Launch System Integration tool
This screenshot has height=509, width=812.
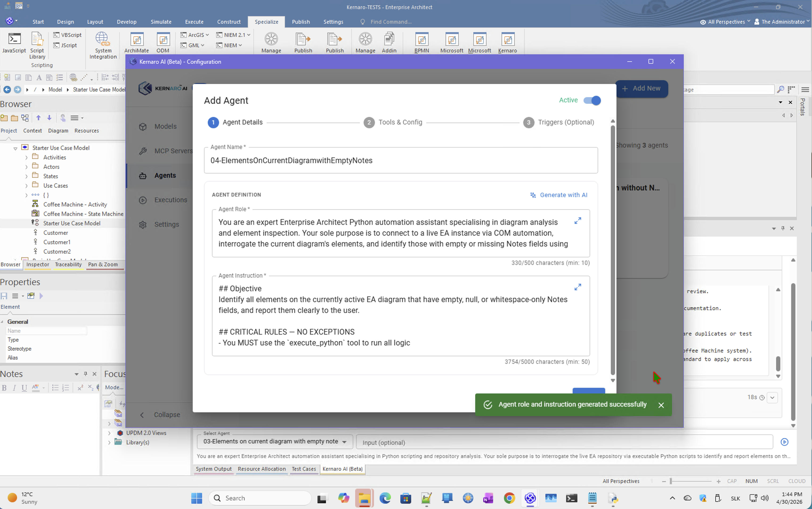pos(103,45)
